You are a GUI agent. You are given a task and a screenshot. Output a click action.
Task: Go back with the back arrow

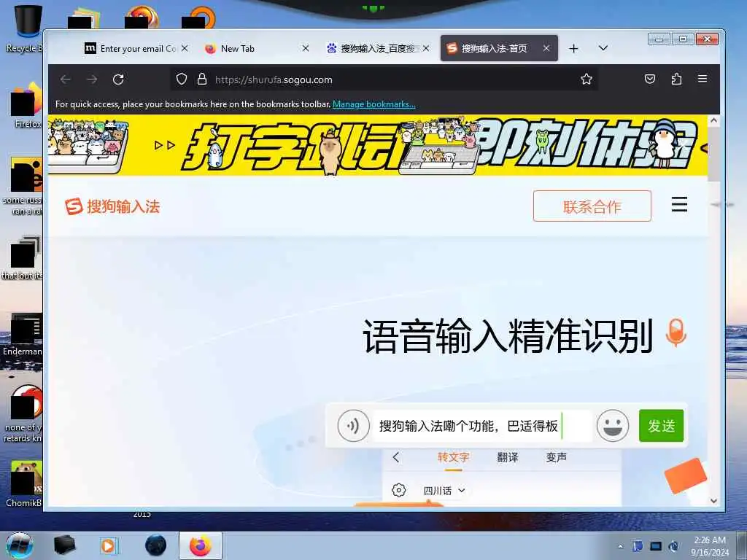click(66, 79)
